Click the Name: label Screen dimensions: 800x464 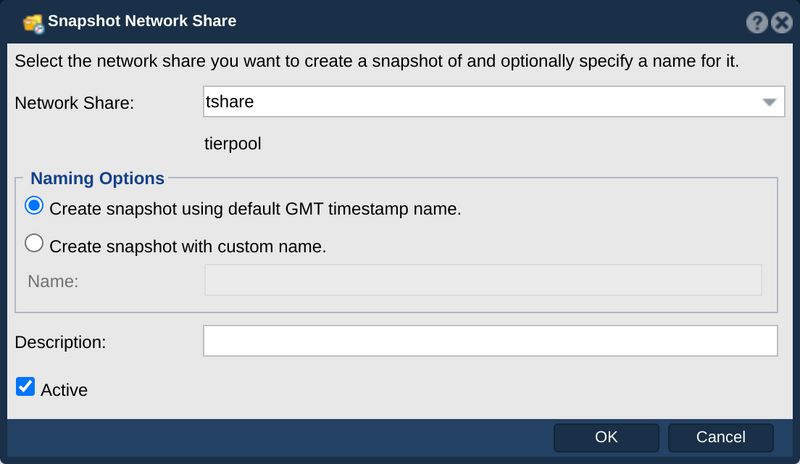(53, 281)
